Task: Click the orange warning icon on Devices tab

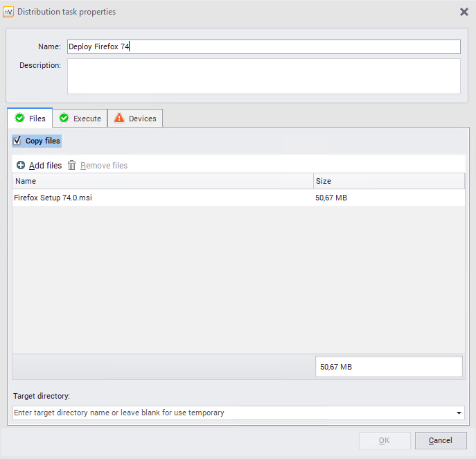Action: 119,118
